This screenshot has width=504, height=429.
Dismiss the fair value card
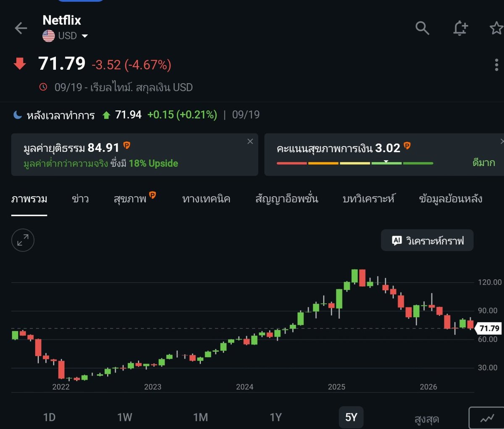pyautogui.click(x=250, y=141)
